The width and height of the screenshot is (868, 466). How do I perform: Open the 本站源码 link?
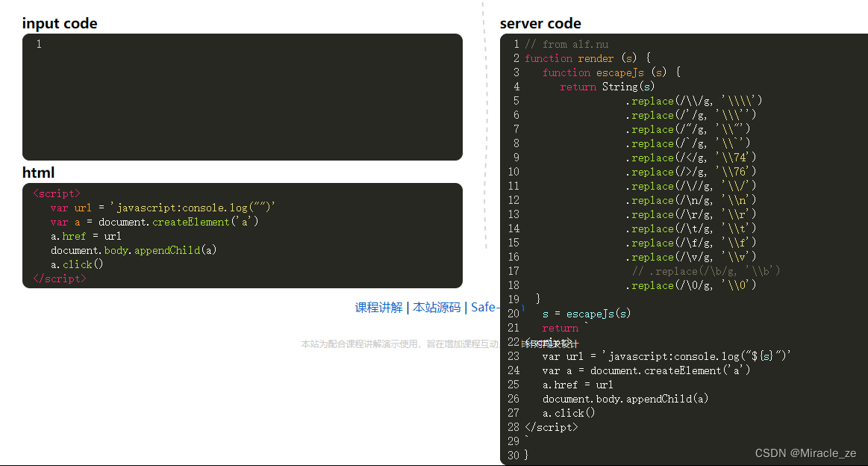437,307
